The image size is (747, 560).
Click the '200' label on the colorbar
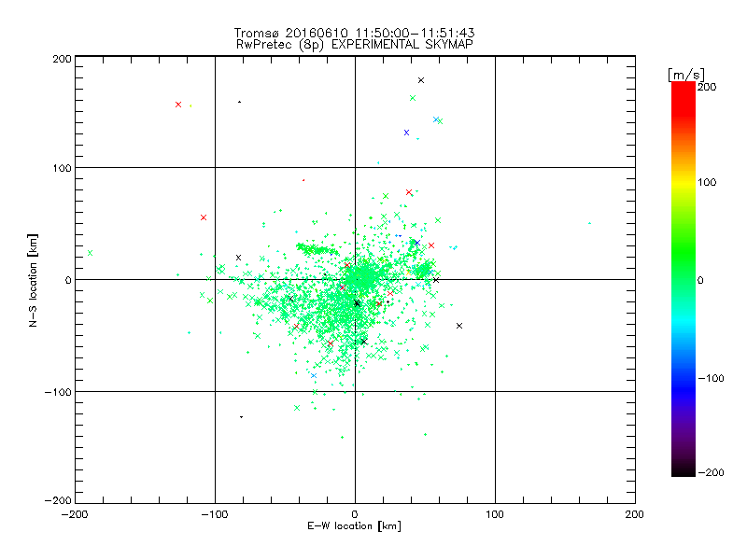(707, 87)
